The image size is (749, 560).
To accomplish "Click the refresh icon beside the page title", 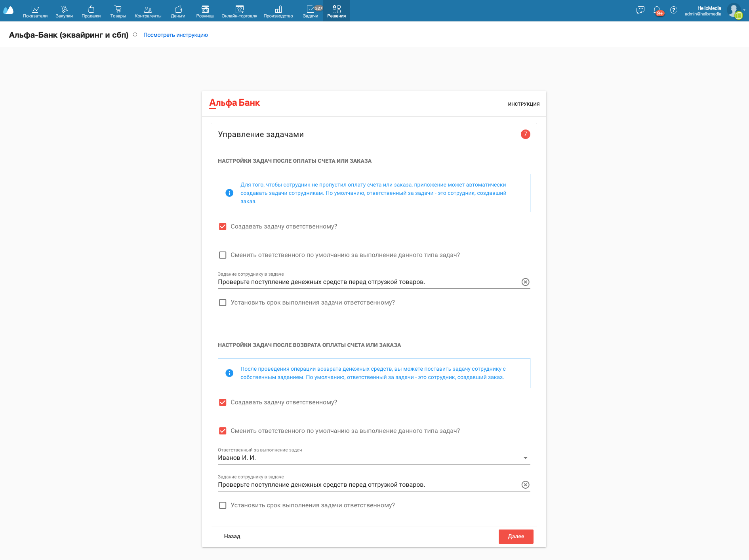I will click(x=135, y=35).
